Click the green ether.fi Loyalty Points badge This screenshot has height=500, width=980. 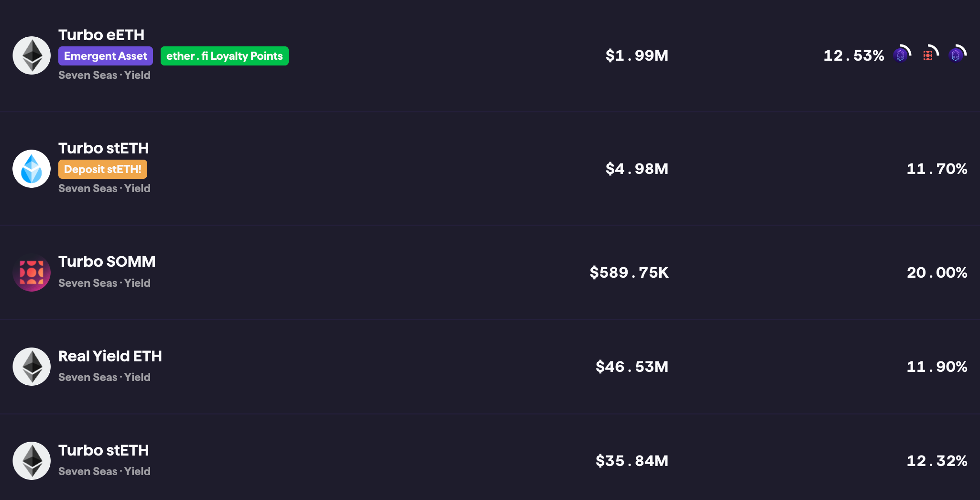point(225,56)
